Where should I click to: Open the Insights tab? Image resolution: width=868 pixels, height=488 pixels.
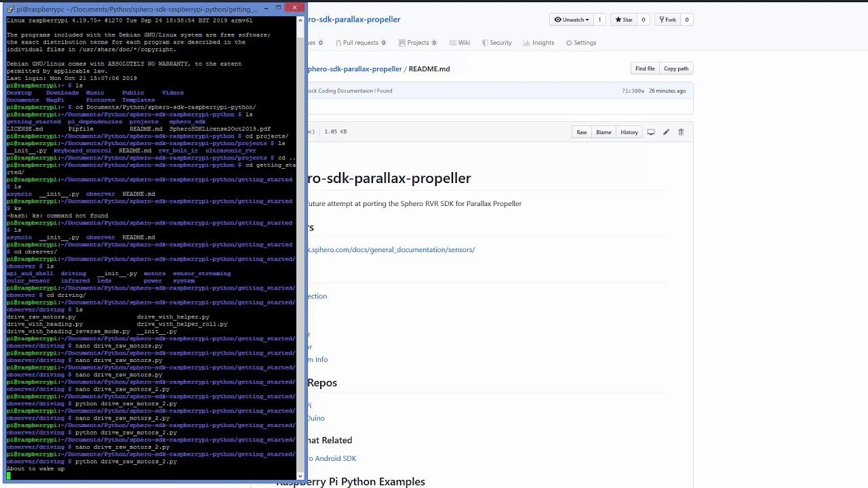point(538,43)
